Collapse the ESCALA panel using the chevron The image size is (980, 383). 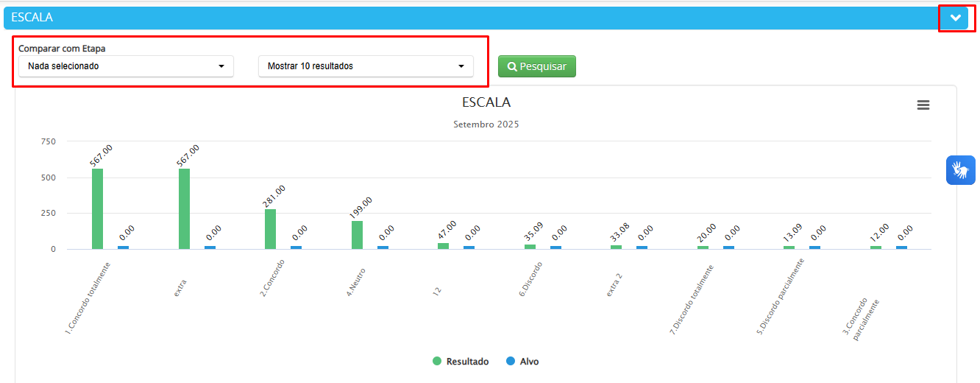click(956, 18)
